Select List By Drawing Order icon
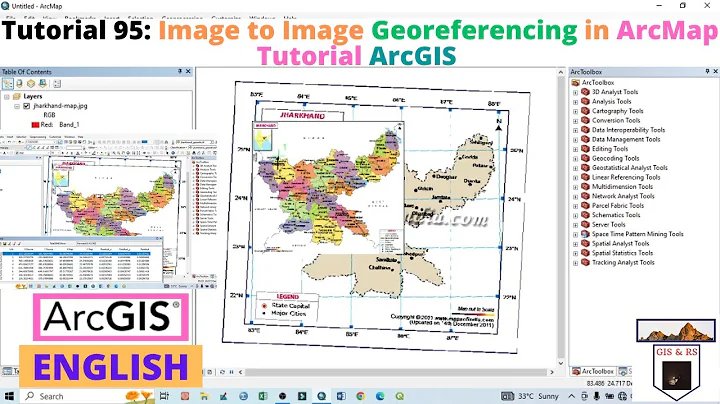 point(8,84)
